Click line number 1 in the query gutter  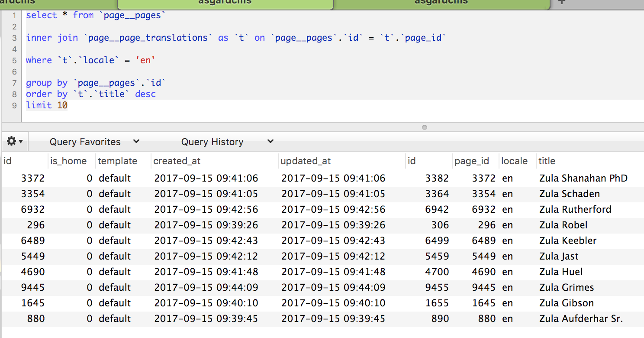tap(14, 15)
